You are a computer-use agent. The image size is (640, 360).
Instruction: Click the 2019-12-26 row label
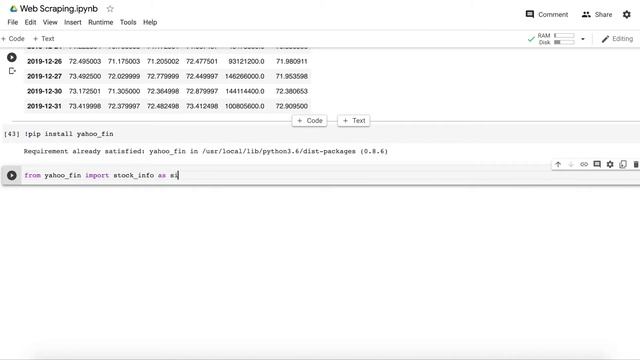pyautogui.click(x=44, y=62)
